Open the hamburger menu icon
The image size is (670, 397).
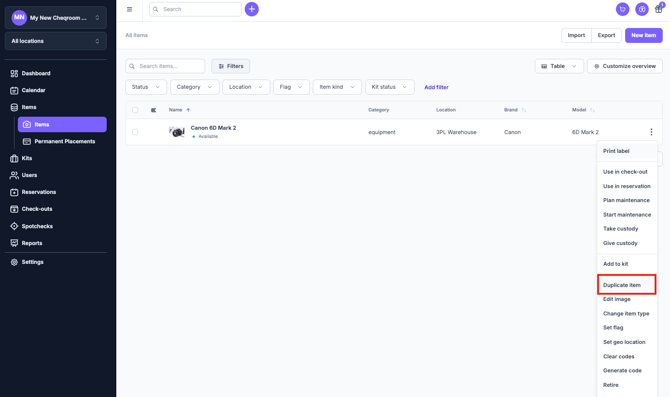[x=129, y=9]
